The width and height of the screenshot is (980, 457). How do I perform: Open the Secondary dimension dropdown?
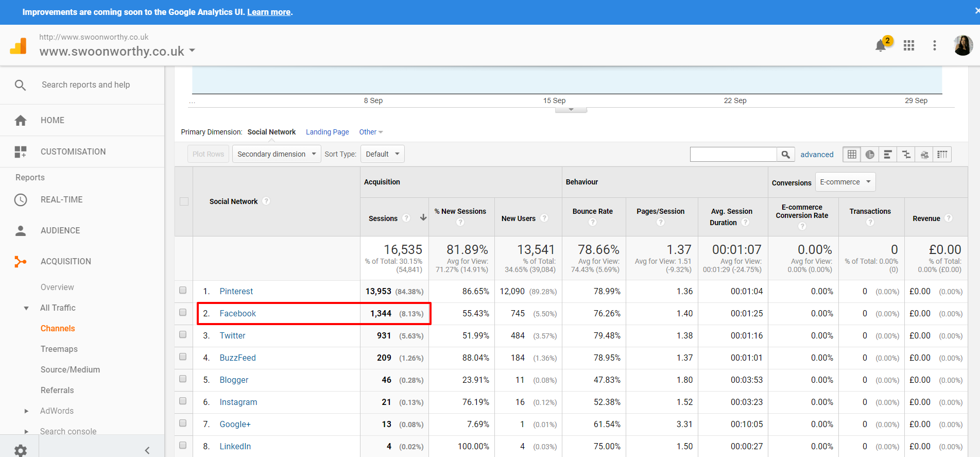(x=277, y=154)
